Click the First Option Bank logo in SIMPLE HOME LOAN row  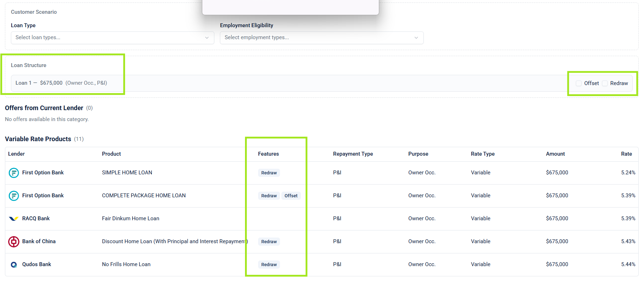(14, 173)
